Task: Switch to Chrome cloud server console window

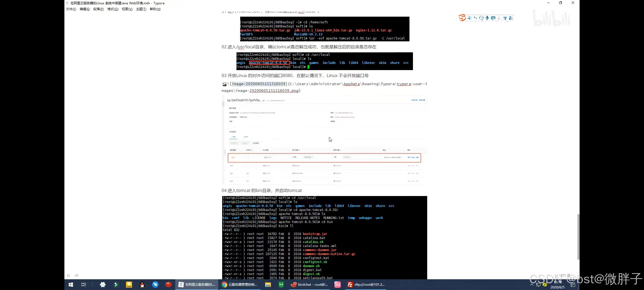Action: [x=239, y=285]
